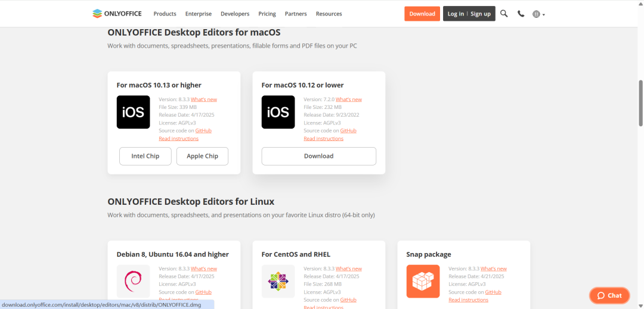Open What's new for macOS version 8.3.3
This screenshot has height=309, width=644.
point(204,99)
